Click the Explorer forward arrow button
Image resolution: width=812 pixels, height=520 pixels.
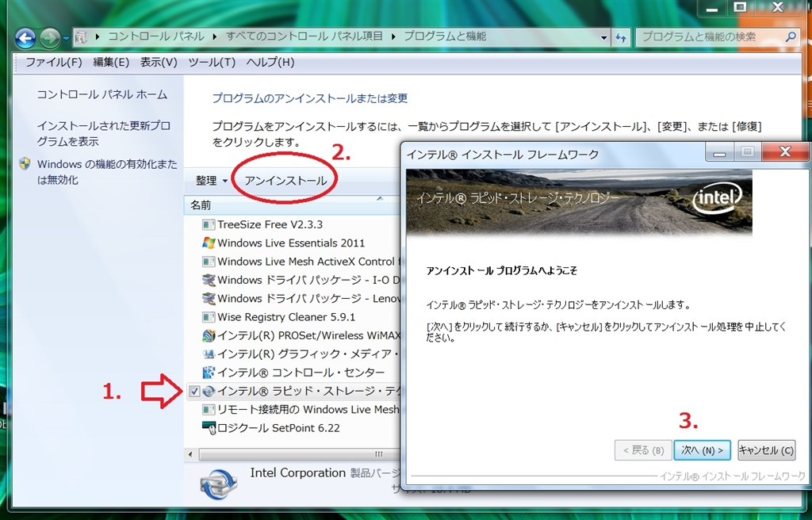[x=50, y=38]
